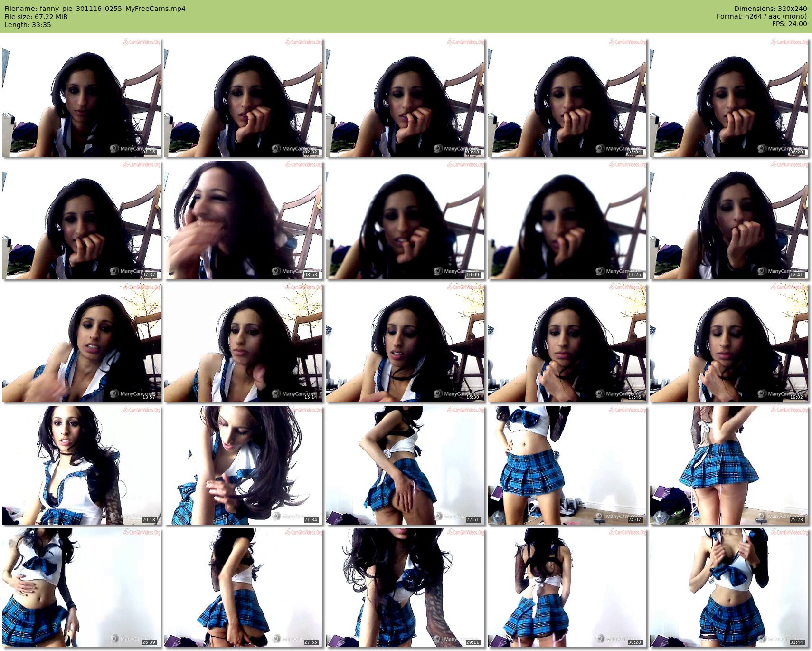
Task: Select the 'FPS: 24.00' text
Action: pos(789,24)
